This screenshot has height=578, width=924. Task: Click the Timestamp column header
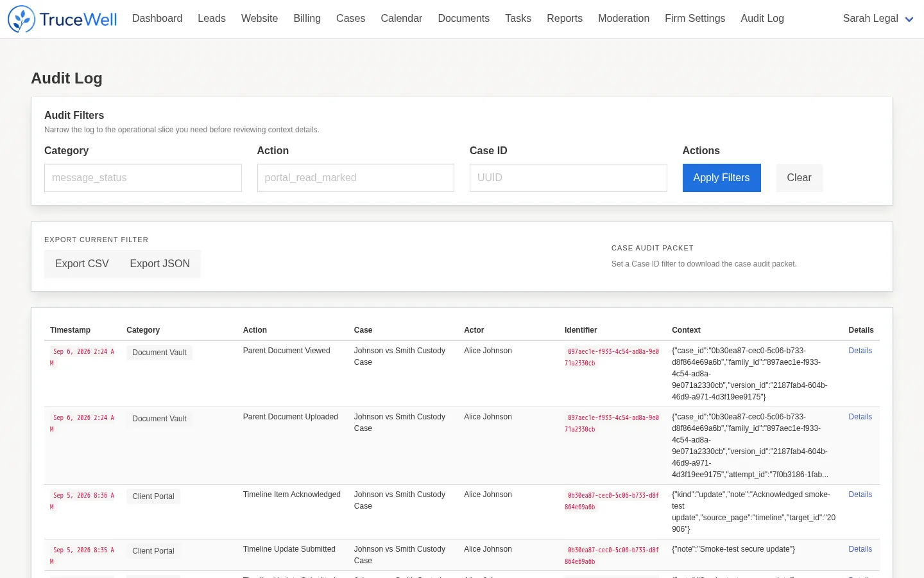[71, 330]
